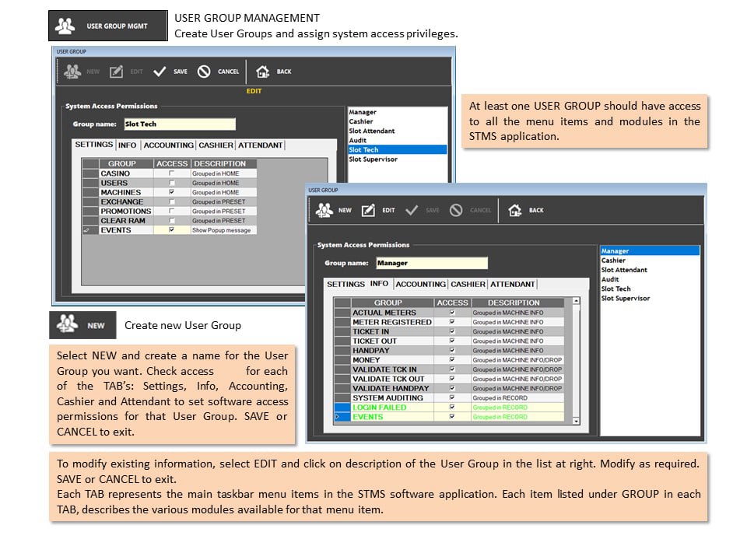Click the Back house icon in top window
The image size is (747, 560).
(262, 72)
